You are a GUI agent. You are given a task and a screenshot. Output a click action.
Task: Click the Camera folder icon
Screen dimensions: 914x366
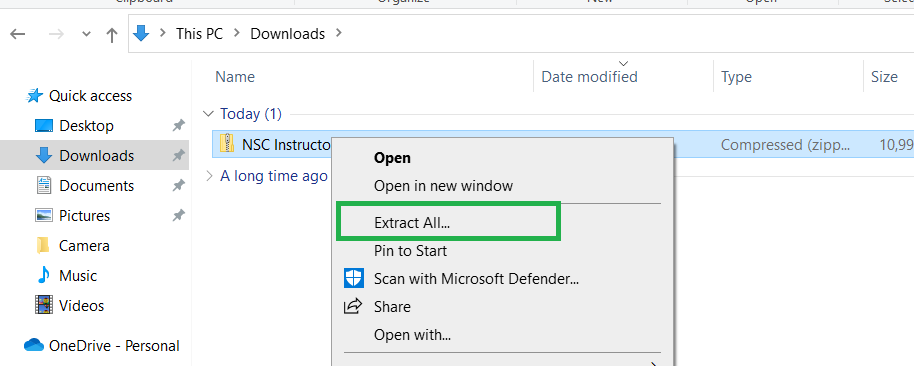43,246
